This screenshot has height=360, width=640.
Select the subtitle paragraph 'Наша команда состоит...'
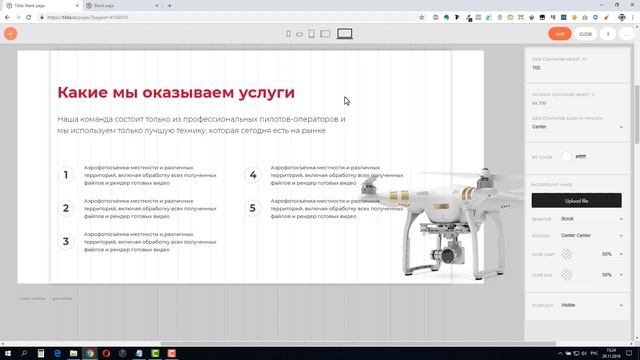click(201, 125)
